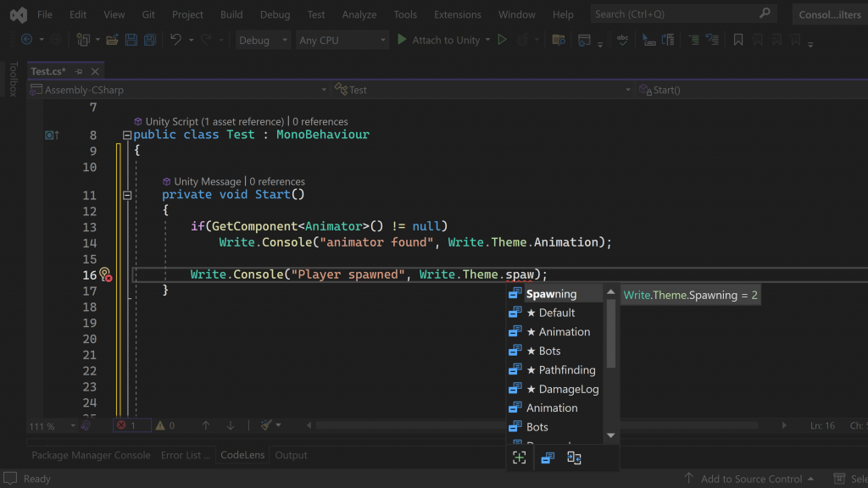This screenshot has width=868, height=488.
Task: Click Attach to Unity button
Action: (x=438, y=40)
